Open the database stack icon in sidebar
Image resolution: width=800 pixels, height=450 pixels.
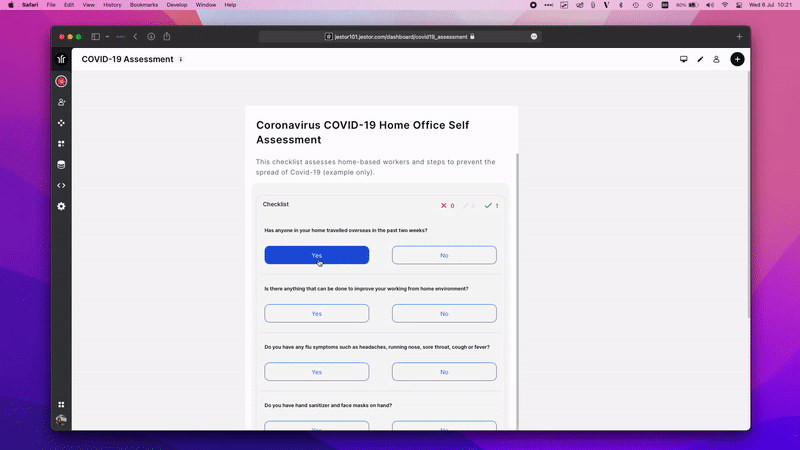point(61,165)
